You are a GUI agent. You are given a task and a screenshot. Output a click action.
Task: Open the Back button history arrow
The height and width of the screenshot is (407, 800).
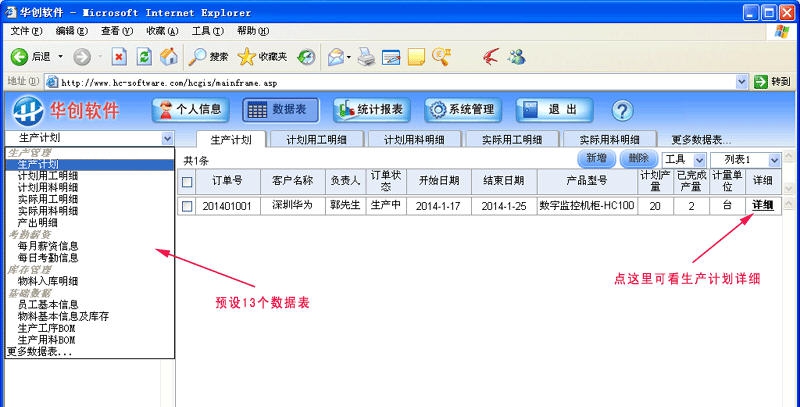pos(61,57)
